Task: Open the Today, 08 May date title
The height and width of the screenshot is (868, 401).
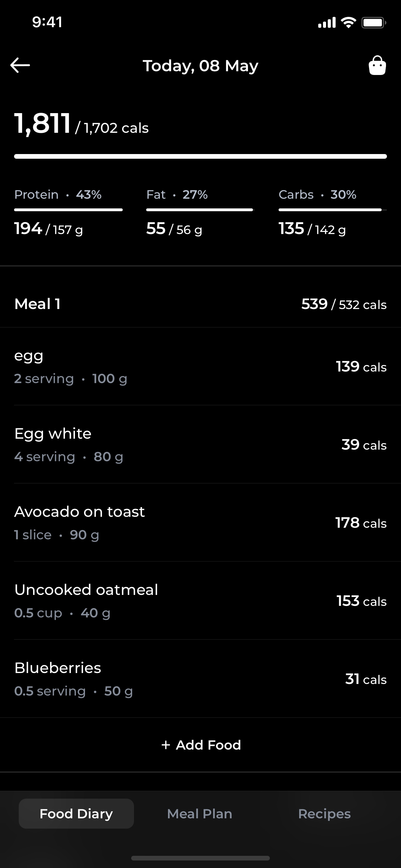Action: click(201, 66)
